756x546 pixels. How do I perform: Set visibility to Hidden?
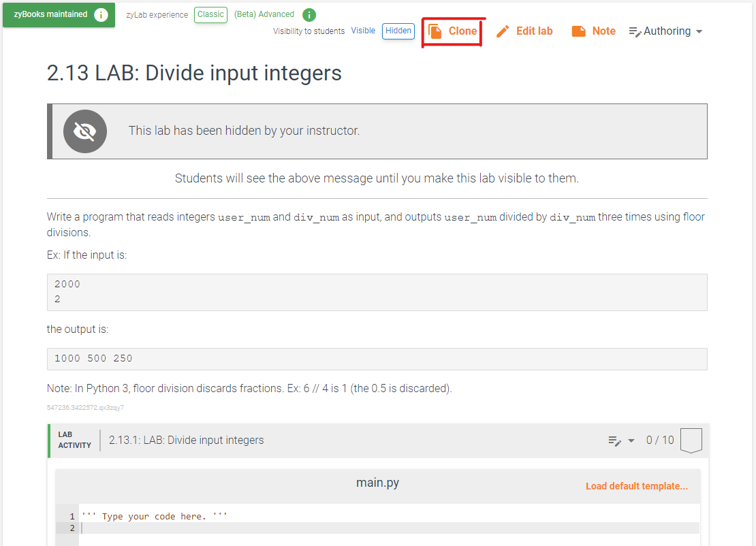(x=398, y=31)
